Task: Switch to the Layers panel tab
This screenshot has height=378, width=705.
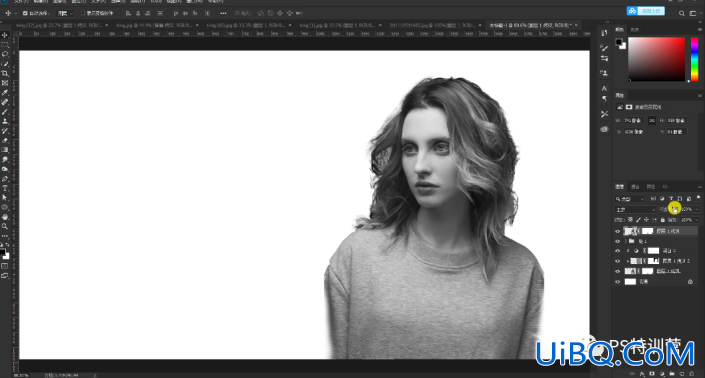Action: [x=620, y=187]
